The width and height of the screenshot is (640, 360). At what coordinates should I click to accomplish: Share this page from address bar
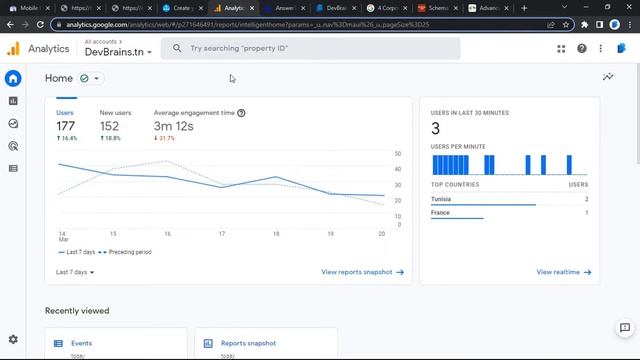click(x=551, y=24)
